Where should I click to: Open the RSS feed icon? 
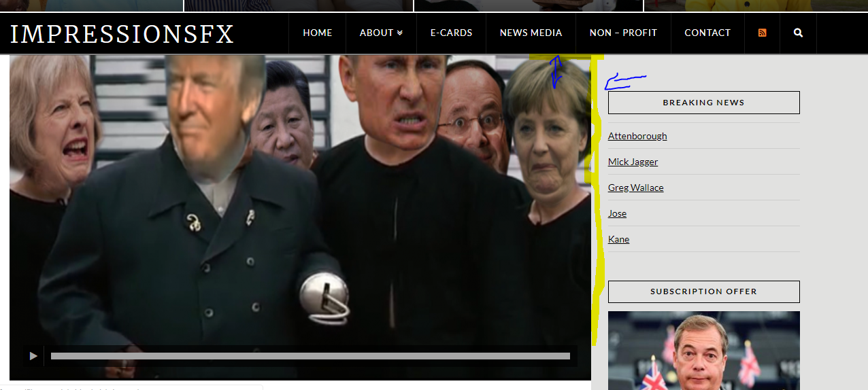(x=762, y=33)
